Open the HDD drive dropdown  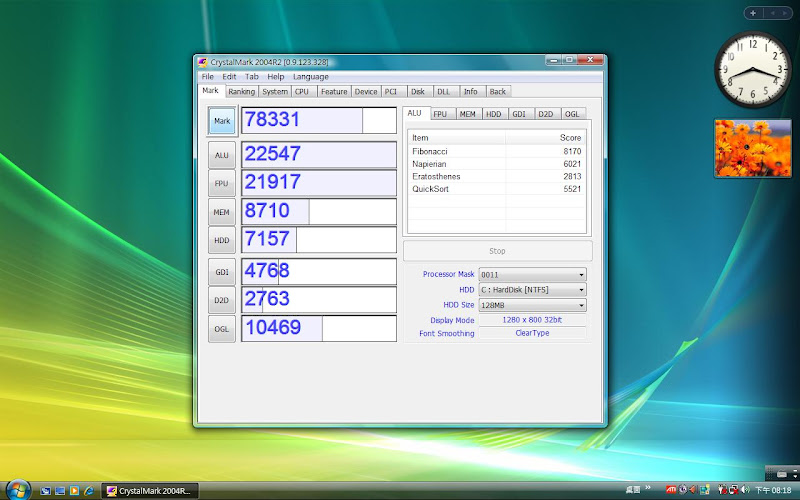(x=532, y=290)
